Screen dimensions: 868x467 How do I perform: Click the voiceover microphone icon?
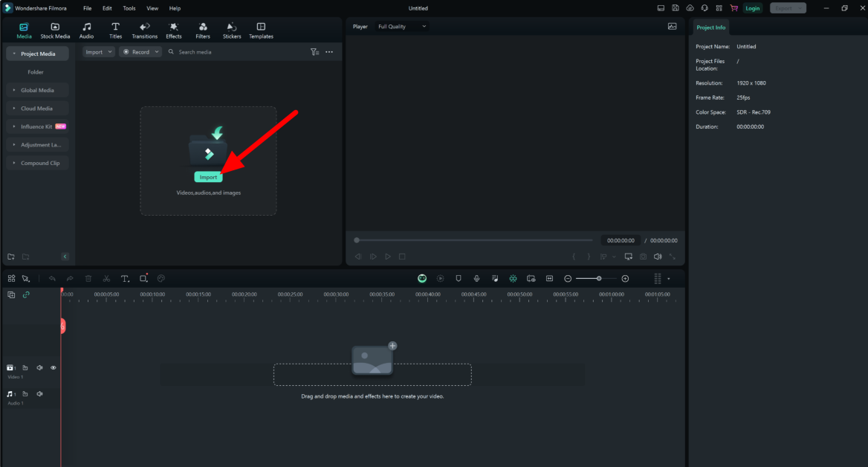click(476, 278)
